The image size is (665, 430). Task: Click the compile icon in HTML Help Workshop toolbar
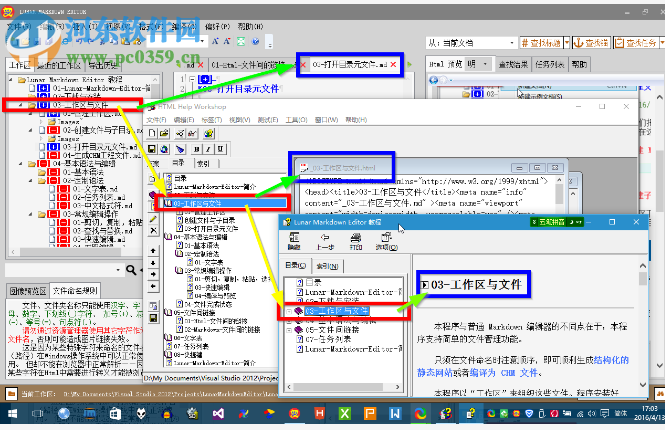[180, 134]
